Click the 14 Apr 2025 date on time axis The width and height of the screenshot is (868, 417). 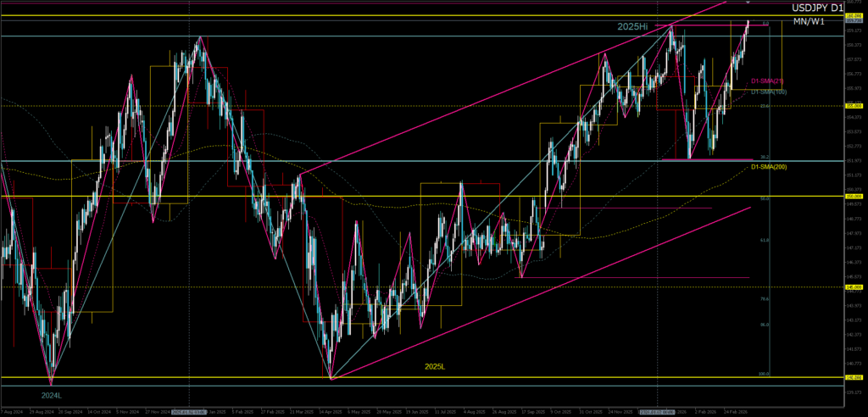[329, 411]
